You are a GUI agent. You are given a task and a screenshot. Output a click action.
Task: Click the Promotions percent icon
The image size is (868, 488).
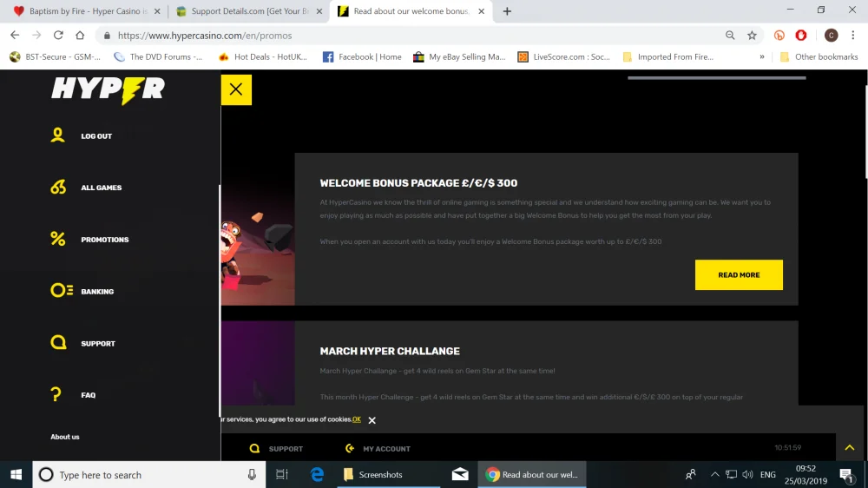[x=58, y=239]
